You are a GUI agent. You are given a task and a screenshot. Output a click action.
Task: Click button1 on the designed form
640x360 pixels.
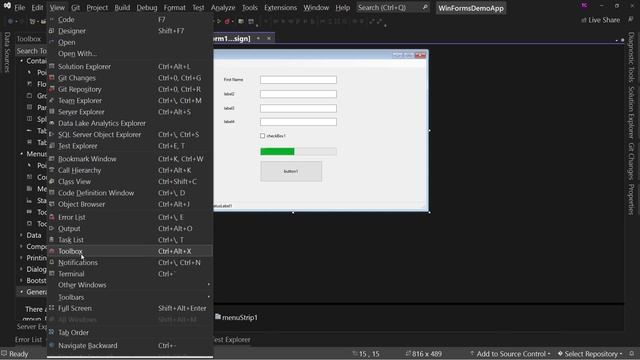[291, 171]
